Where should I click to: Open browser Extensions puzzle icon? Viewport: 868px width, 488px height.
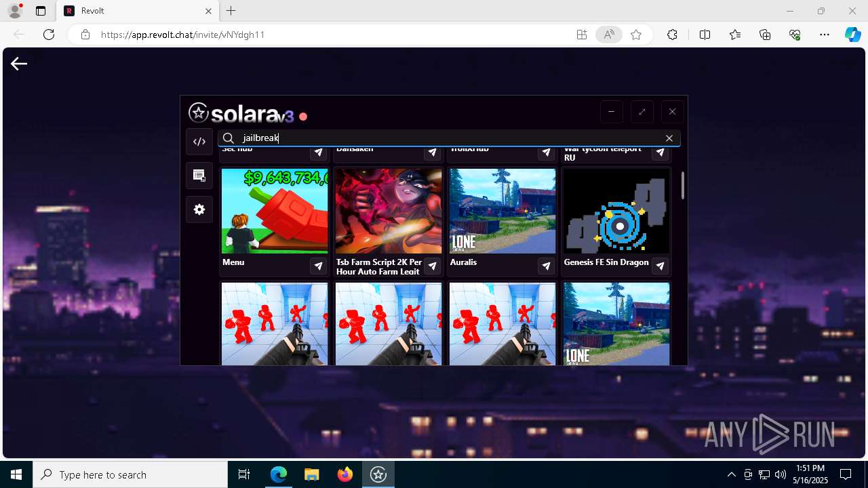point(672,35)
